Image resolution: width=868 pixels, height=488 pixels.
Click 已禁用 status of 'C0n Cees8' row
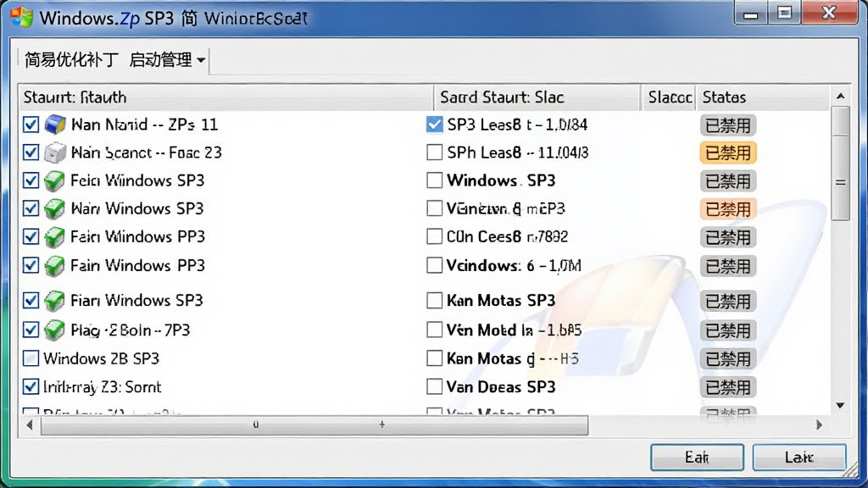[728, 237]
